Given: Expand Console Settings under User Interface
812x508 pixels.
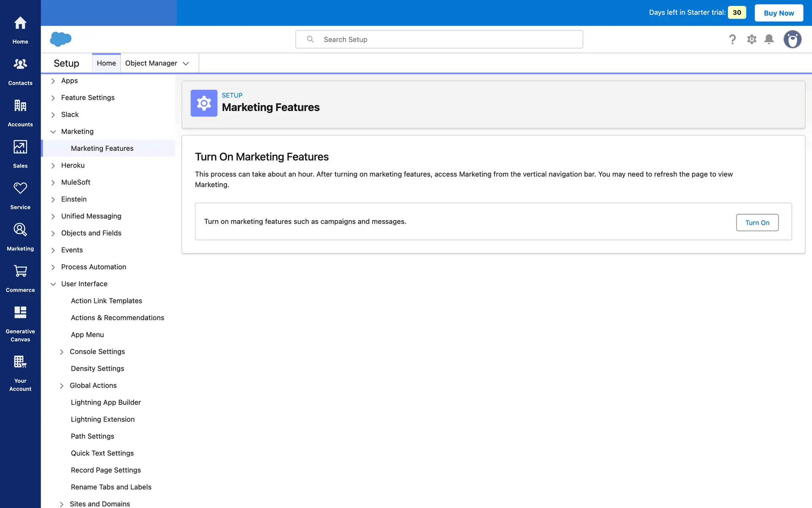Looking at the screenshot, I should coord(62,352).
